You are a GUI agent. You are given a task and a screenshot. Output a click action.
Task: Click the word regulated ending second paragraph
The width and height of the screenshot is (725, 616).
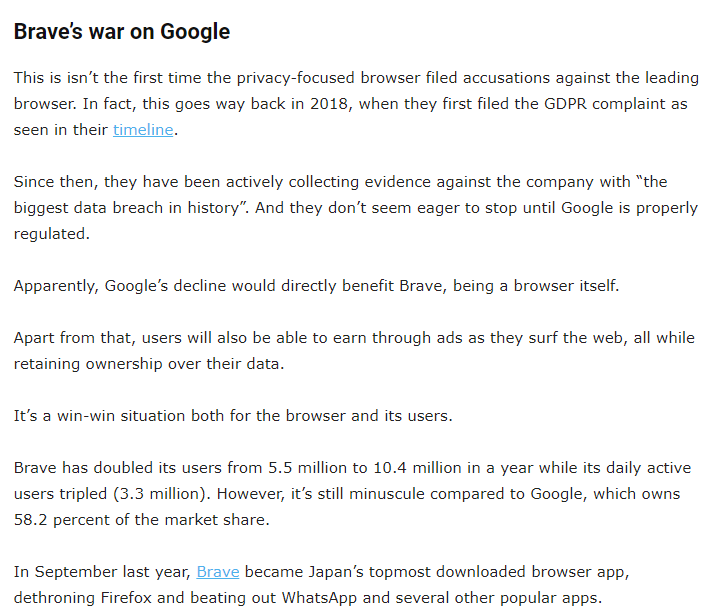point(49,234)
